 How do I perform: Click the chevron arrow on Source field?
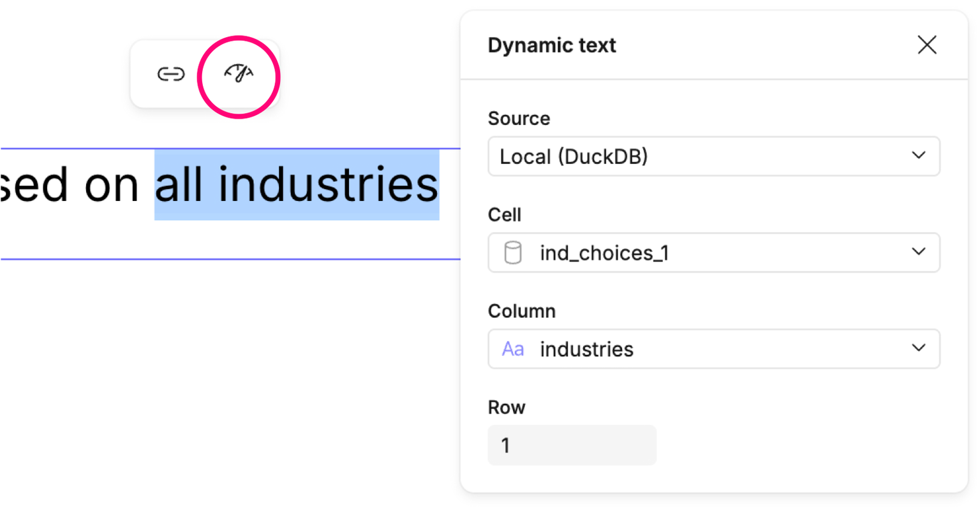[918, 155]
